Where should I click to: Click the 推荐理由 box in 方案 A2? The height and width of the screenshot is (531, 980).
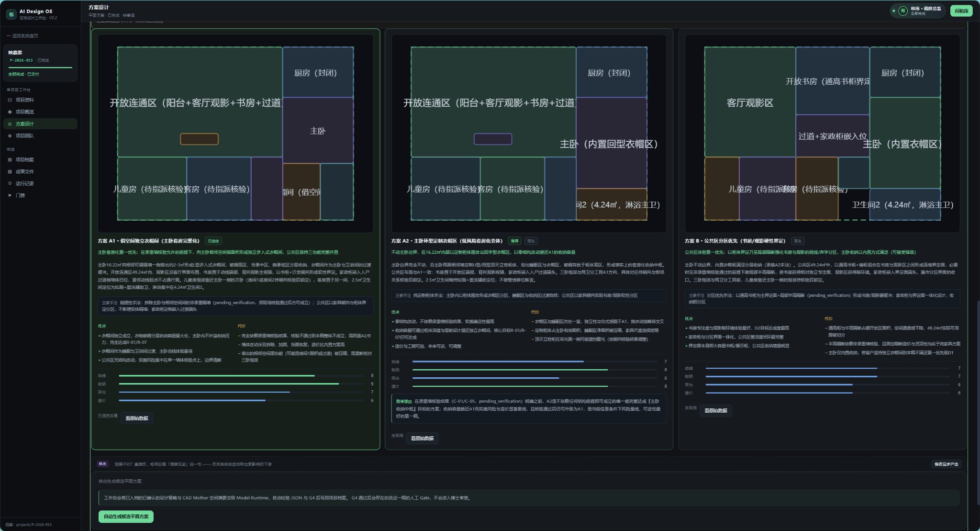pyautogui.click(x=529, y=409)
